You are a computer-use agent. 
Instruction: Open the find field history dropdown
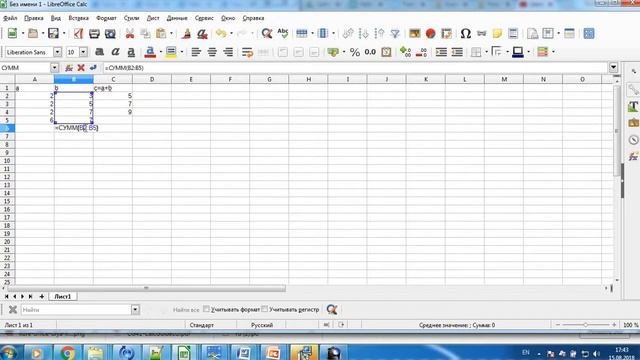click(x=135, y=309)
